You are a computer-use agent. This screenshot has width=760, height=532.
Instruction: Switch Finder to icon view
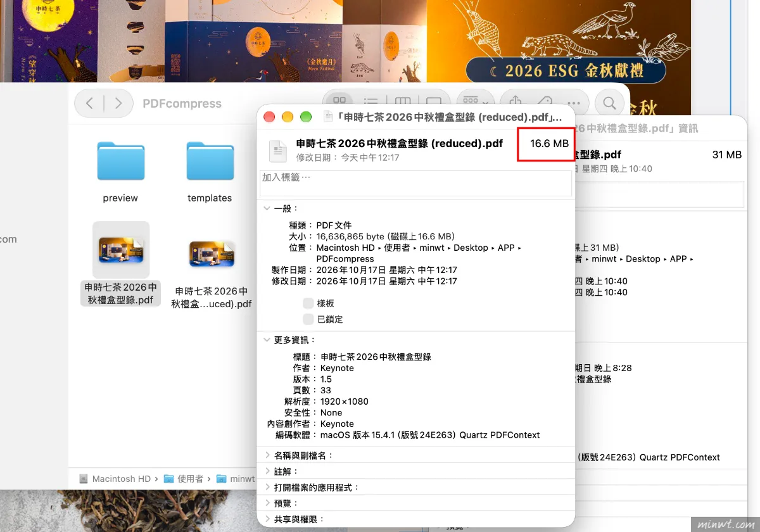tap(340, 101)
